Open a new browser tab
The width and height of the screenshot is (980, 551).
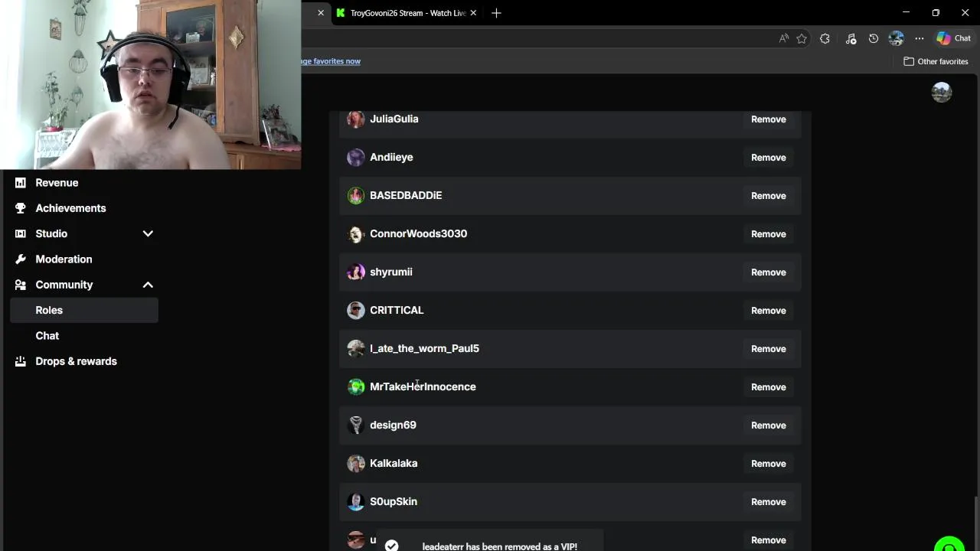tap(496, 13)
